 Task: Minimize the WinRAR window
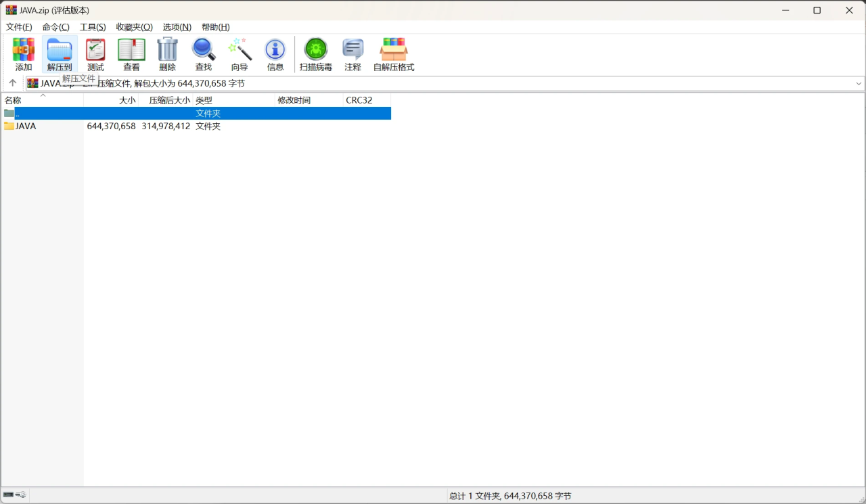coord(785,10)
